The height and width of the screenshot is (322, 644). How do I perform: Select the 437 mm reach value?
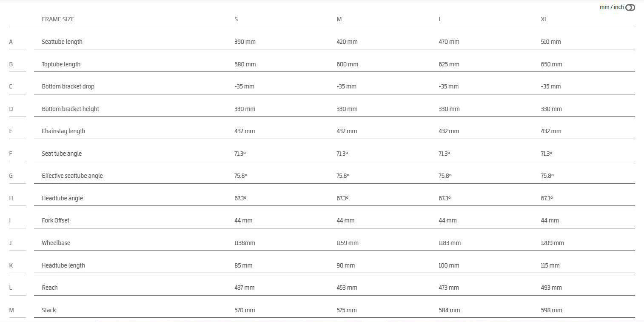pos(244,288)
